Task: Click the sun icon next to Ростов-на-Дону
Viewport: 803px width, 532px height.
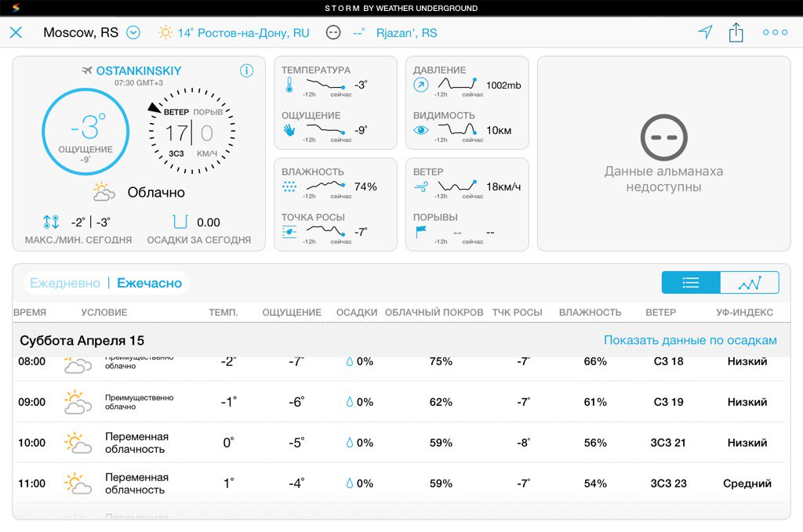Action: pyautogui.click(x=164, y=32)
